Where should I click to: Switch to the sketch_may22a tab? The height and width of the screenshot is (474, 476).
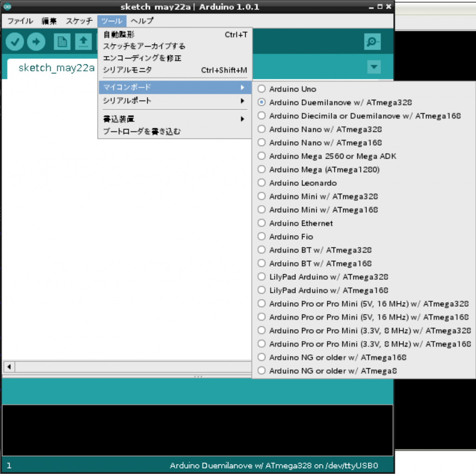pyautogui.click(x=58, y=67)
